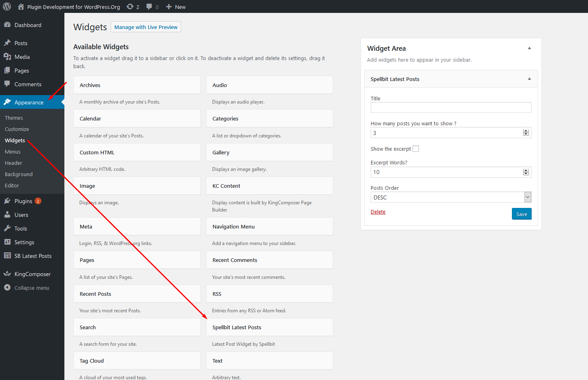Click the Available Widgets heading text
Image resolution: width=588 pixels, height=380 pixels.
pos(101,47)
